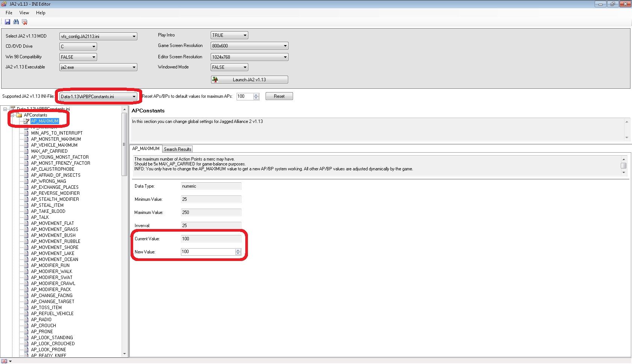Increase New Value using the up arrow
632x364 pixels.
238,250
